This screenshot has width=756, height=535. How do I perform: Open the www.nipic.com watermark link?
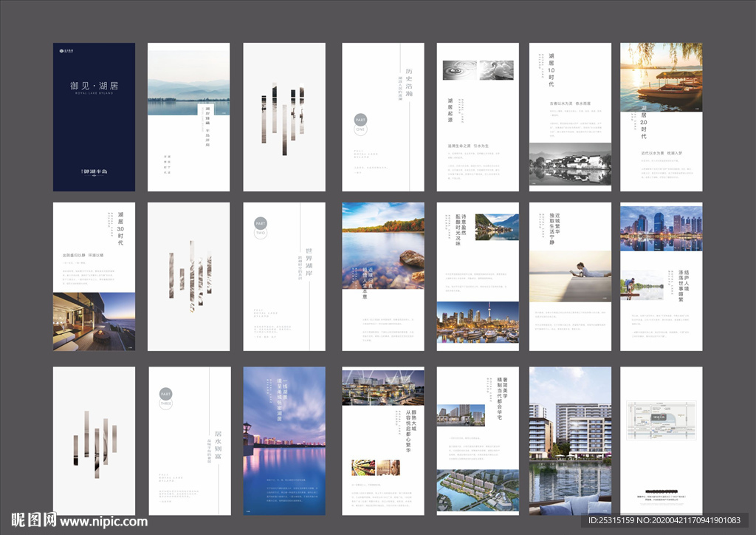pos(103,522)
